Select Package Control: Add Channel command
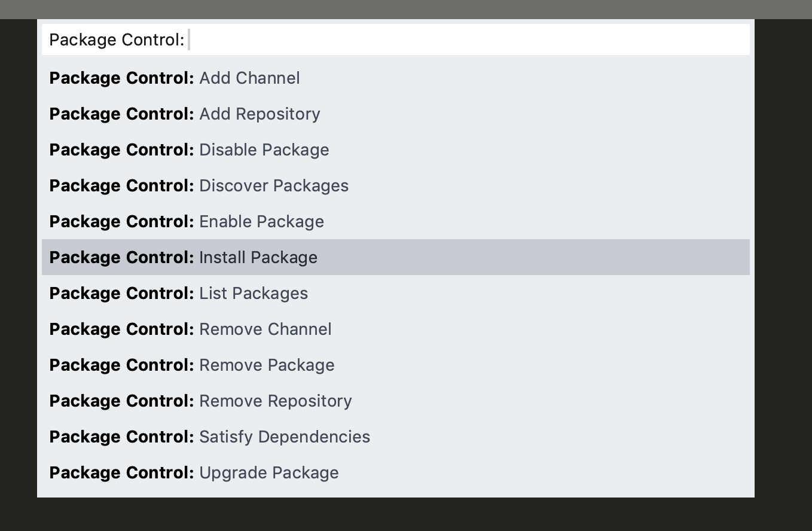The width and height of the screenshot is (812, 531). point(395,78)
